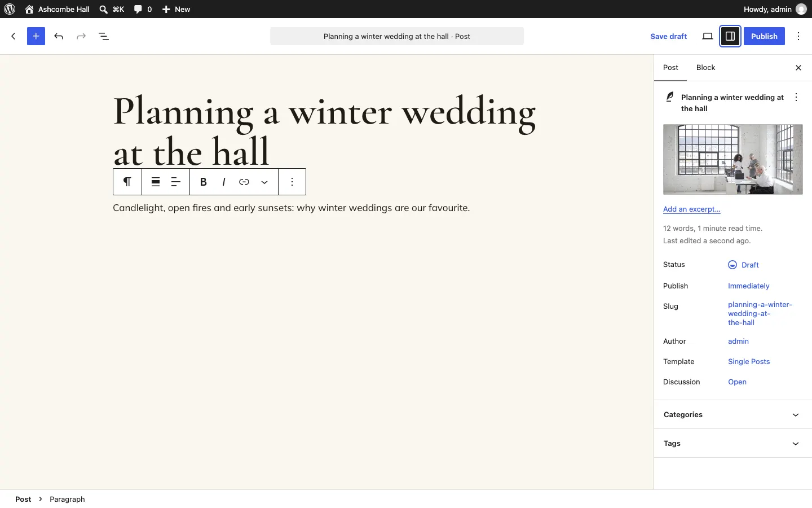
Task: Change the Discussion Open setting
Action: pyautogui.click(x=737, y=382)
